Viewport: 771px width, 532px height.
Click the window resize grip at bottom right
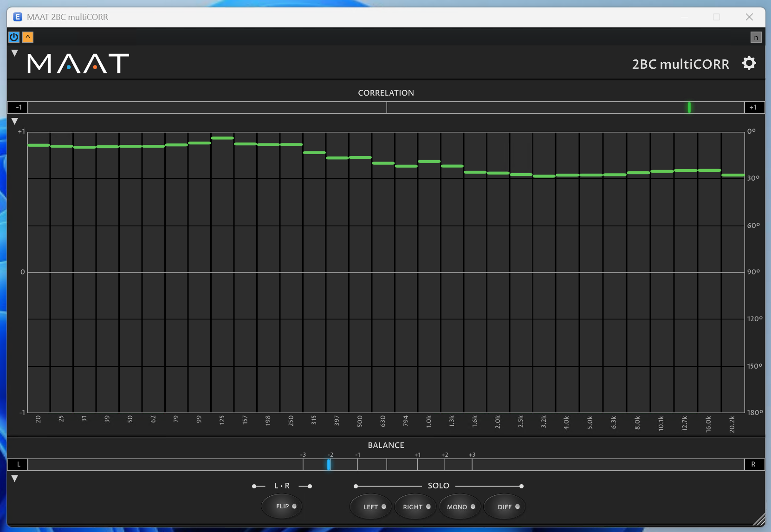pos(759,520)
